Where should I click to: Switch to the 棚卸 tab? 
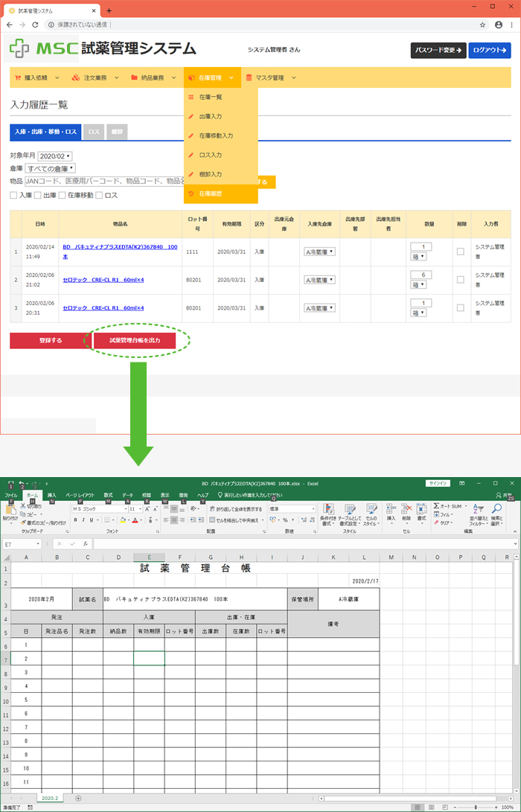[117, 132]
